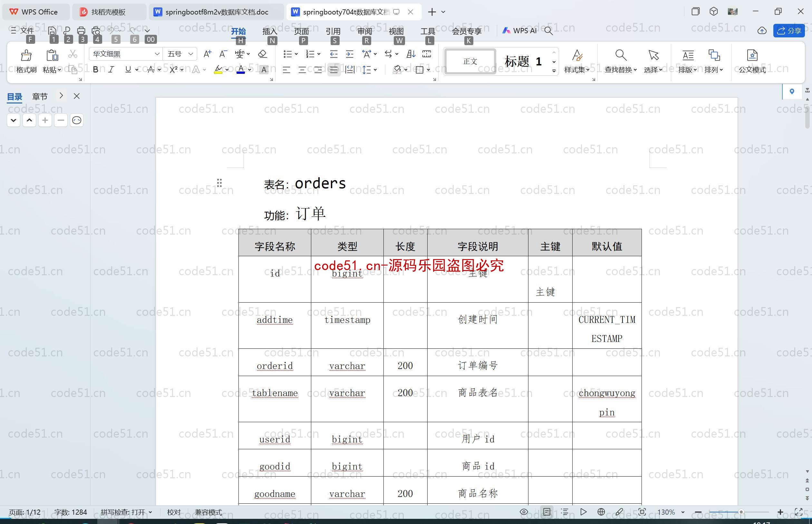
Task: Open the 插入 (Insert) ribbon tab
Action: click(x=270, y=31)
